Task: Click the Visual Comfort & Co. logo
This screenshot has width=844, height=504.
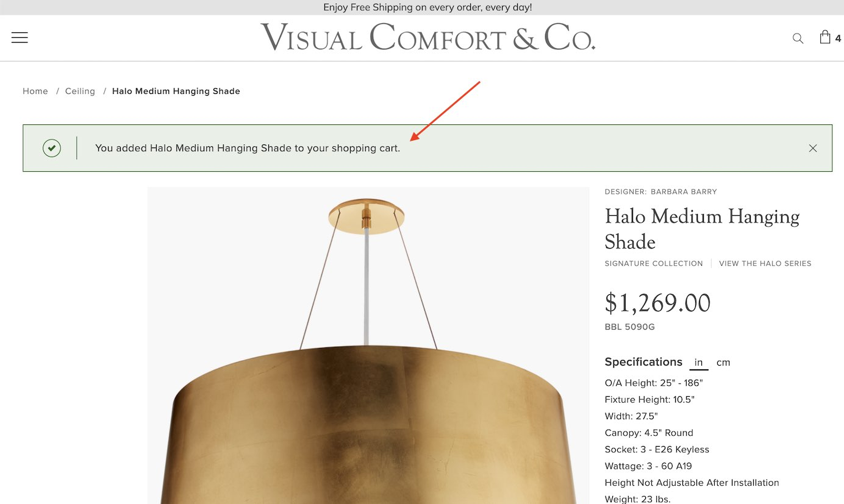Action: [427, 37]
